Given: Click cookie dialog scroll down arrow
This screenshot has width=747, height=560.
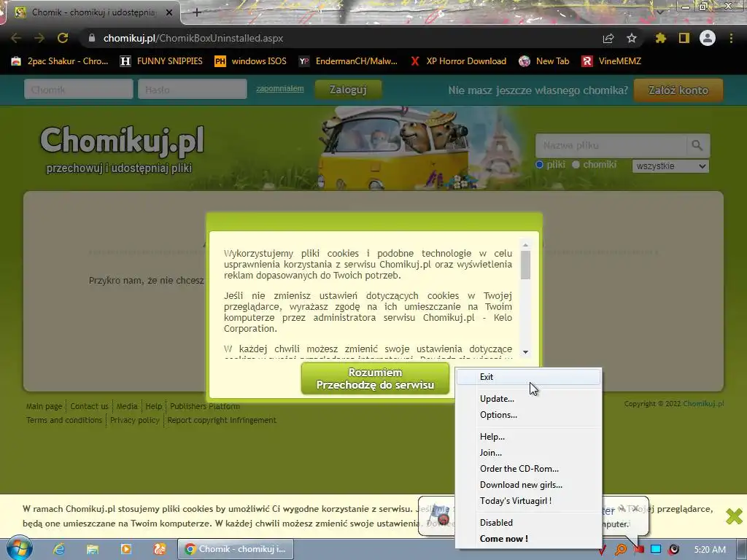Looking at the screenshot, I should (x=525, y=352).
